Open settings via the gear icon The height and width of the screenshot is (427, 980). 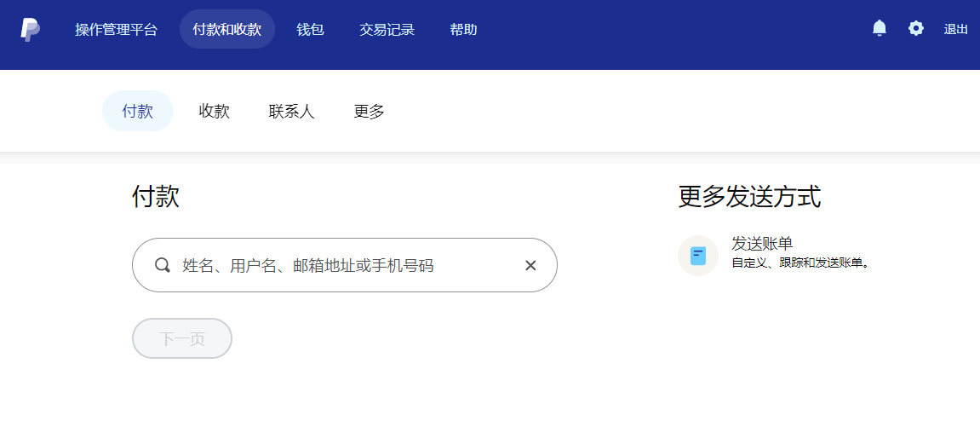915,28
